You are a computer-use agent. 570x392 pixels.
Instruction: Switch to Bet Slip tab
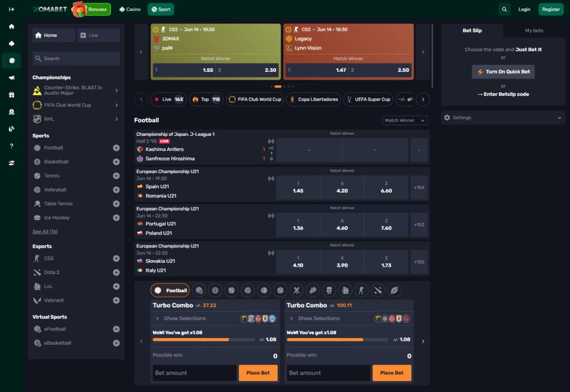(x=472, y=31)
